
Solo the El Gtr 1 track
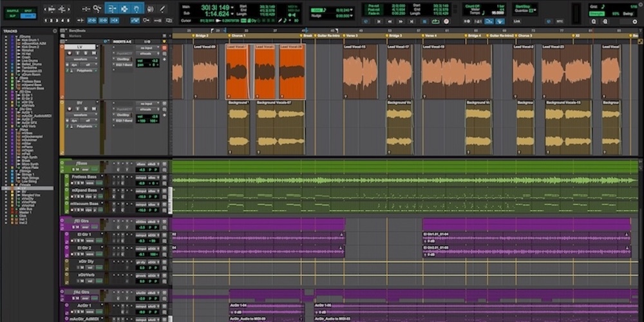click(73, 241)
